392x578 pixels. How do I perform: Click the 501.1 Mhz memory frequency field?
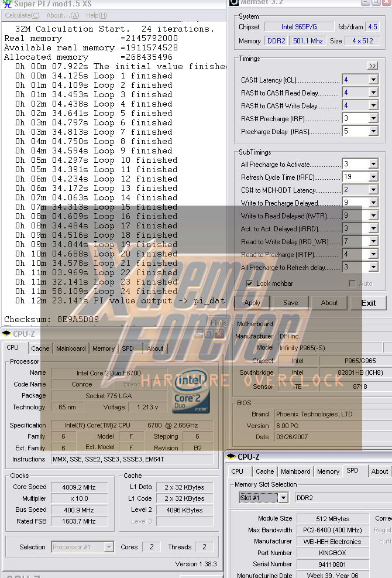point(308,40)
